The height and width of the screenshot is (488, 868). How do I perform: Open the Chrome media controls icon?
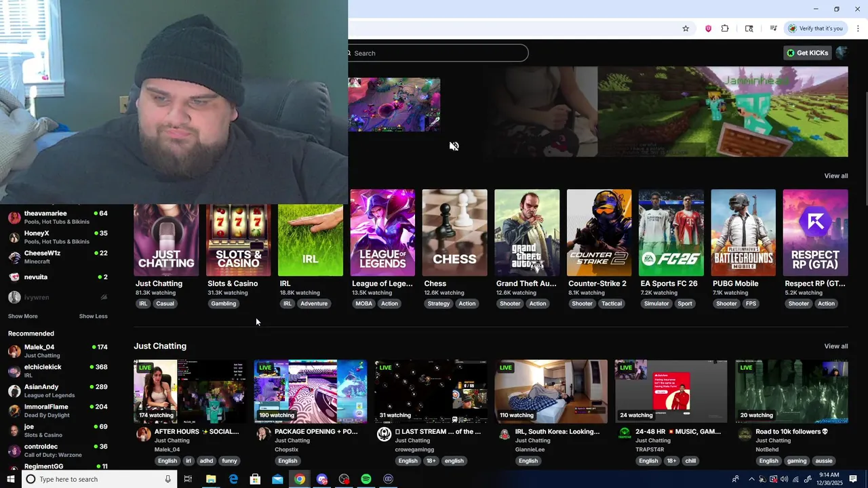[x=773, y=28]
